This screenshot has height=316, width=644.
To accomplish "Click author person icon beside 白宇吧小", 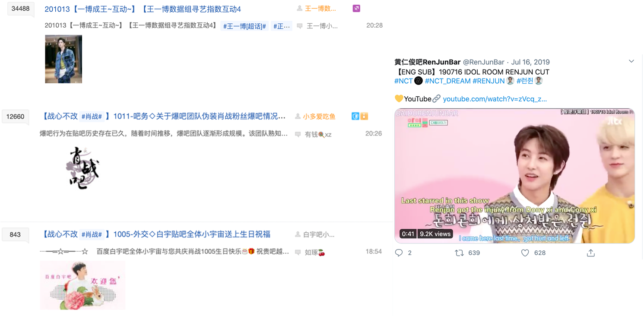I will tap(298, 234).
